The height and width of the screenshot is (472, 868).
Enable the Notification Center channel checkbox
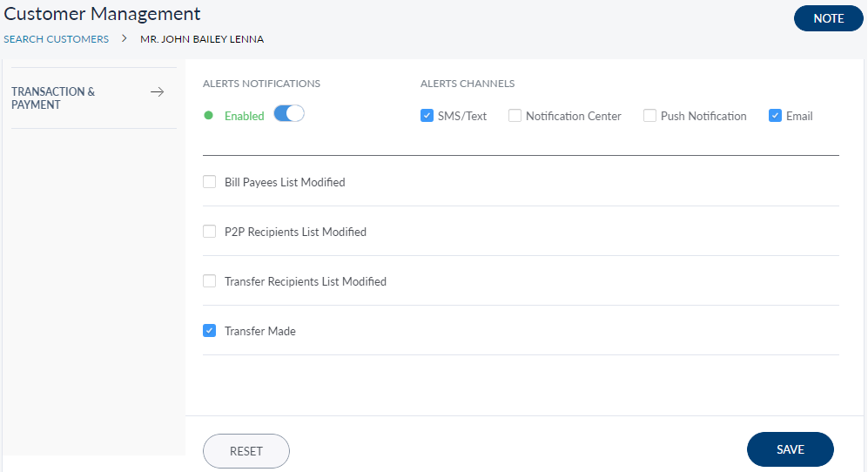(515, 116)
